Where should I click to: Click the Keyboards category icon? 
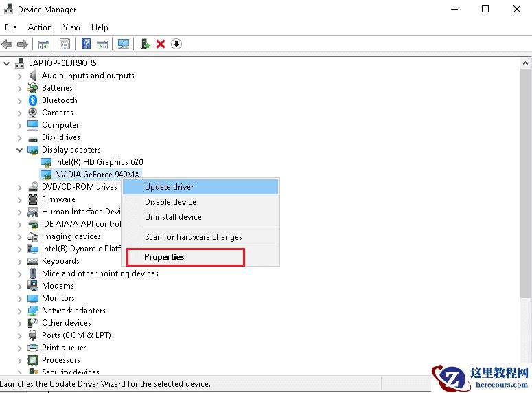[x=33, y=261]
